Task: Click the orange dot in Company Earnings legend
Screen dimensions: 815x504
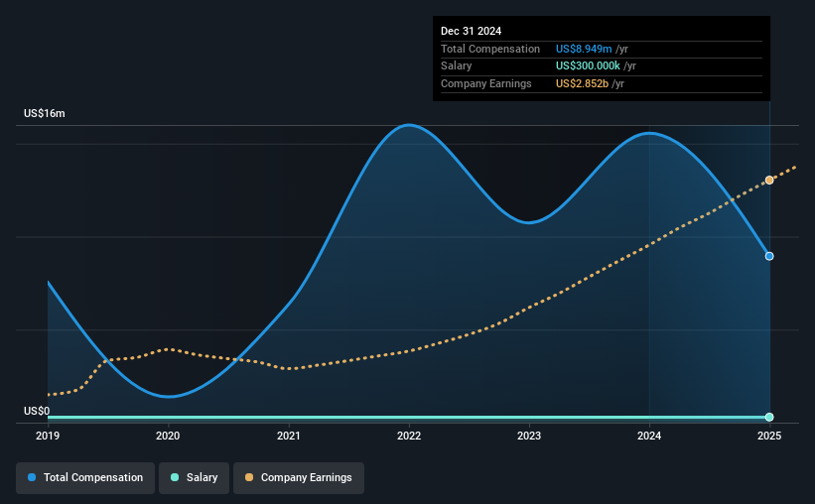Action: [x=249, y=477]
